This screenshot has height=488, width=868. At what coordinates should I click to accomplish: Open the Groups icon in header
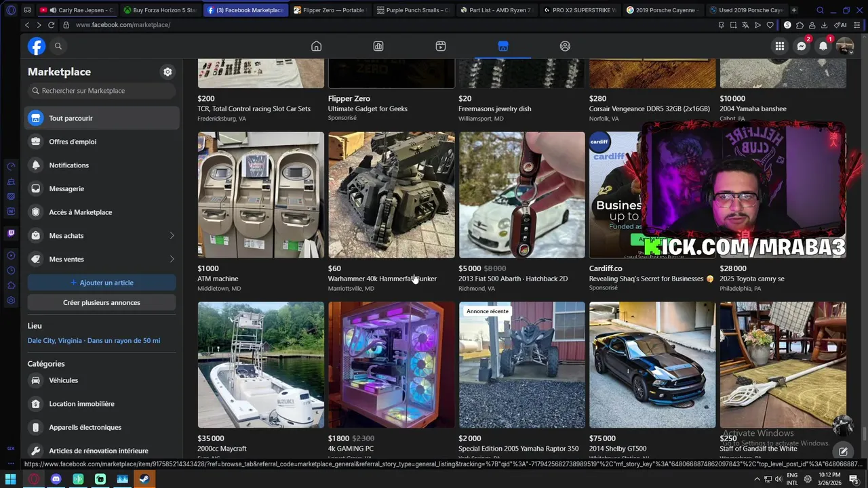click(x=565, y=46)
